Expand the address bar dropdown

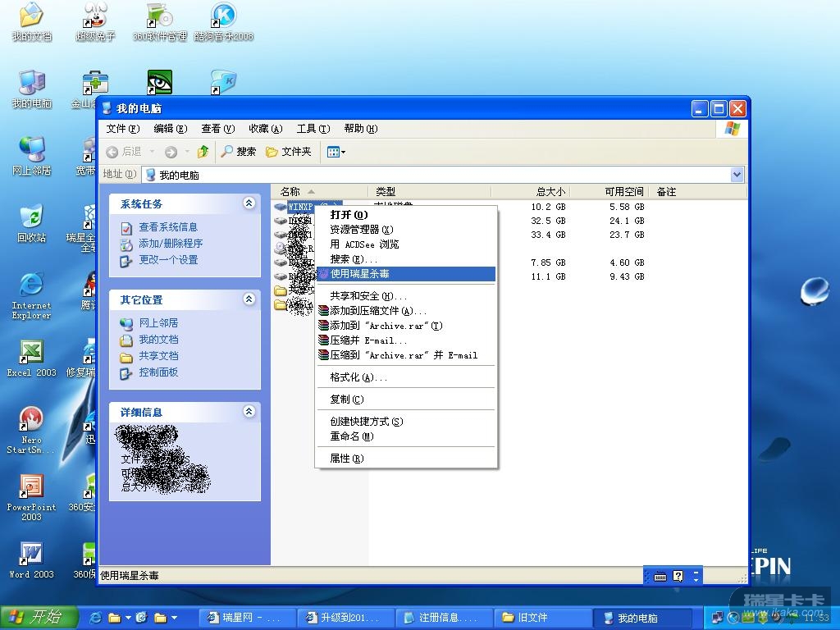736,174
